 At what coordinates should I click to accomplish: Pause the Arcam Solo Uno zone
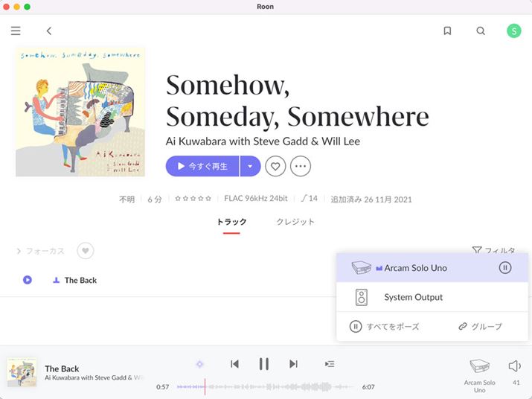tap(505, 268)
